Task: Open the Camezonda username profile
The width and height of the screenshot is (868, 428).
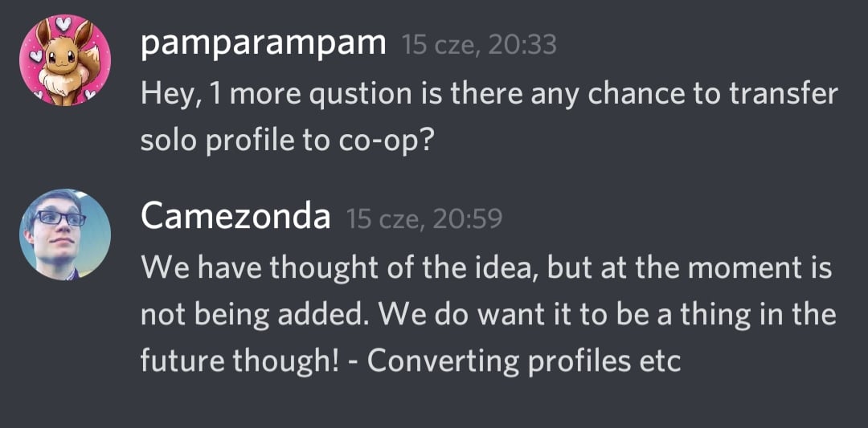Action: 235,217
